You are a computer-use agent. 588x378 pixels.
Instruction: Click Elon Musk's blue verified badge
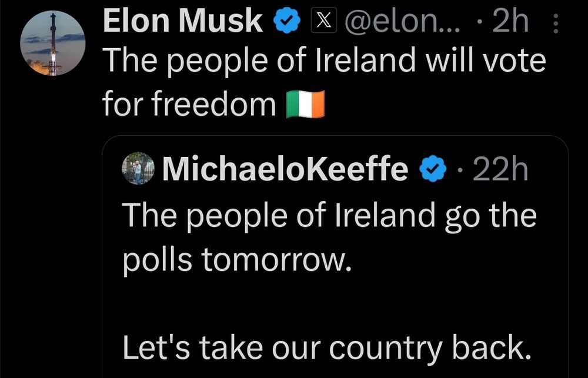(x=286, y=21)
